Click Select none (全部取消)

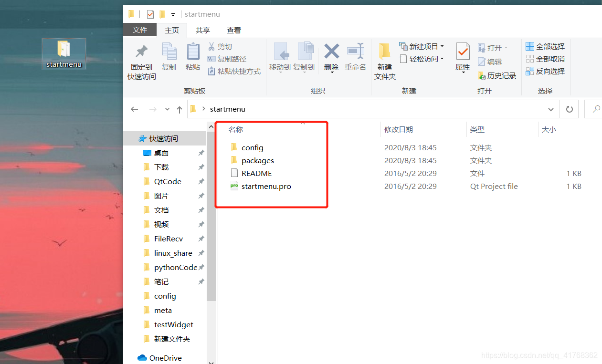pyautogui.click(x=545, y=59)
